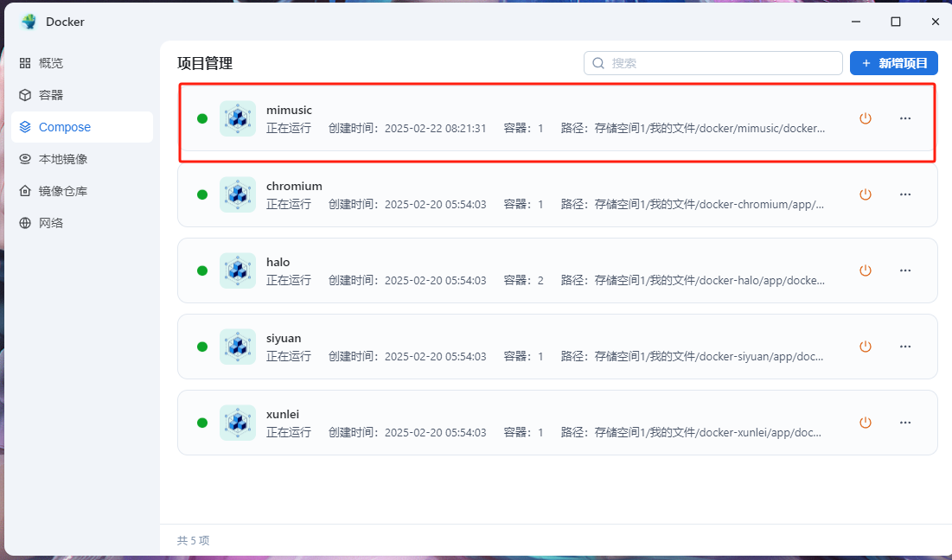Stop the chromium project with power button
This screenshot has height=560, width=952.
click(x=865, y=194)
